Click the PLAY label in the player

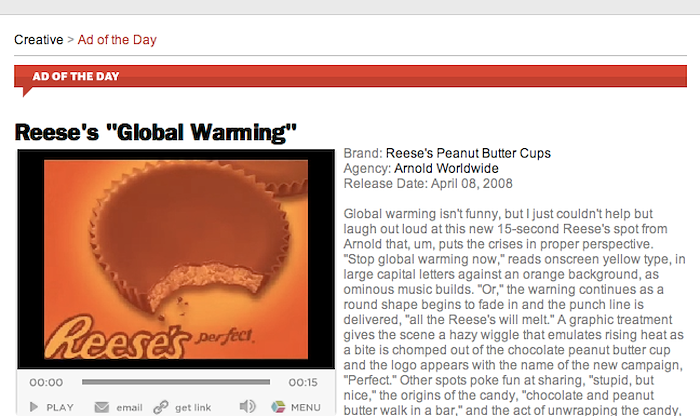[60, 408]
